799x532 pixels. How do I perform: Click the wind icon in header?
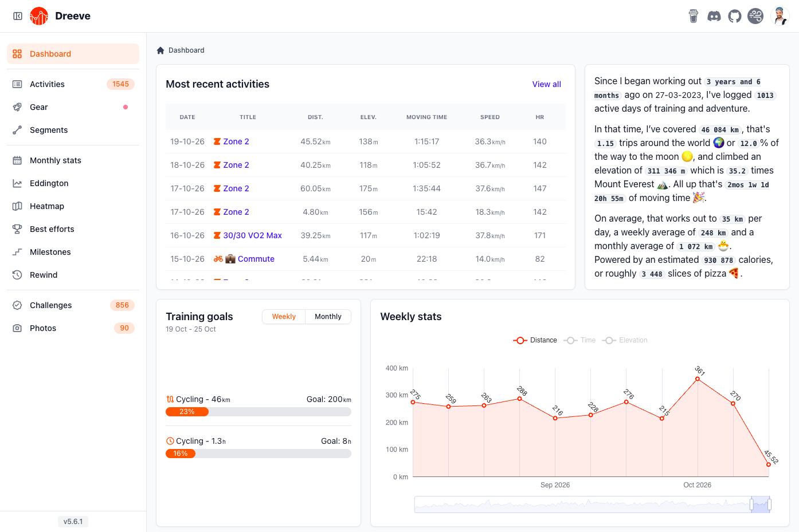[755, 16]
